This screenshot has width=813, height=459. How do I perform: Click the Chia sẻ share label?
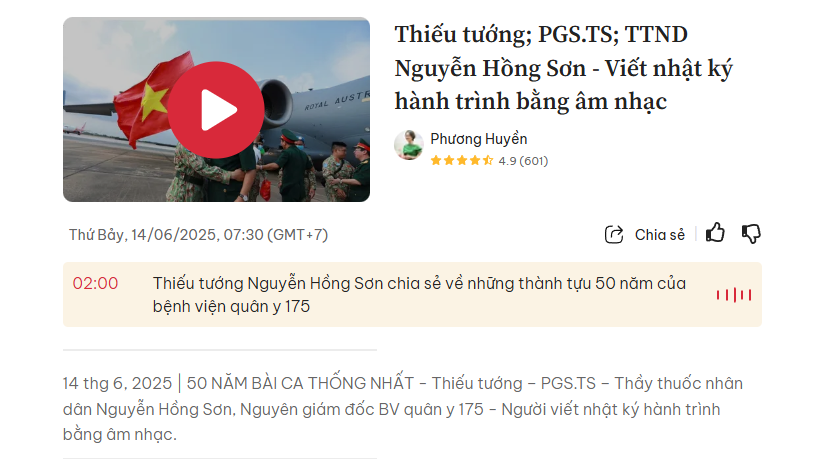(660, 235)
